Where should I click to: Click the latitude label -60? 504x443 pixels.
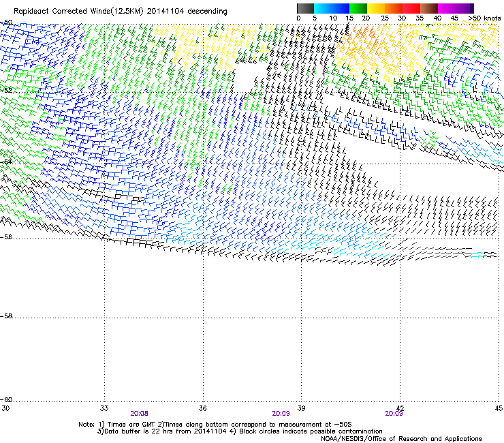[x=6, y=400]
